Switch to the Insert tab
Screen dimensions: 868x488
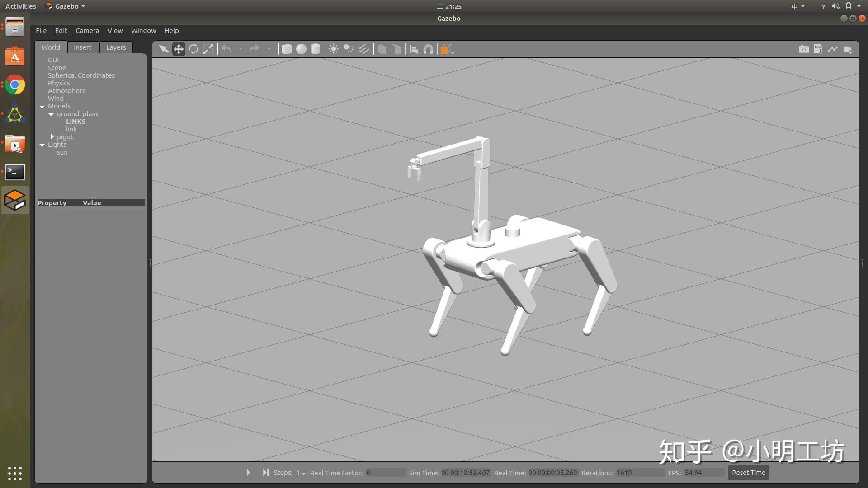coord(82,47)
